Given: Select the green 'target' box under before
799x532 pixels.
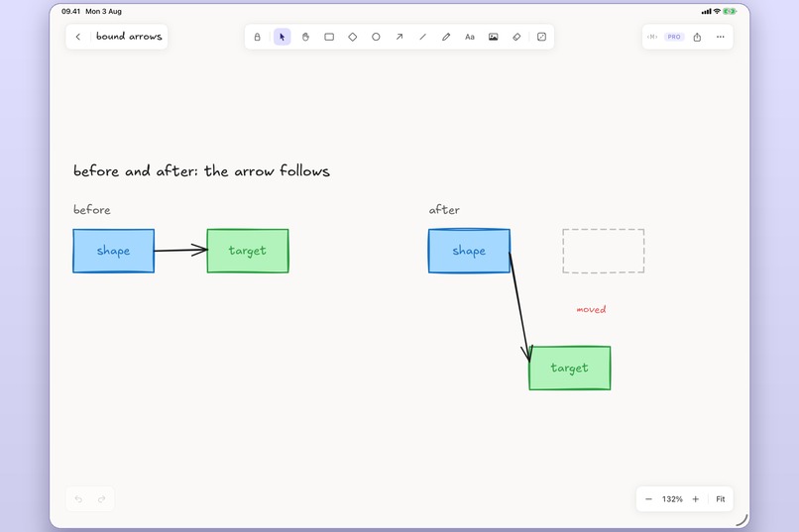Looking at the screenshot, I should pos(248,251).
